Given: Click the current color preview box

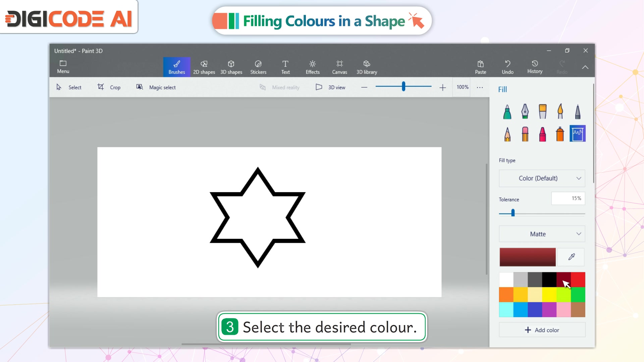Looking at the screenshot, I should (527, 257).
